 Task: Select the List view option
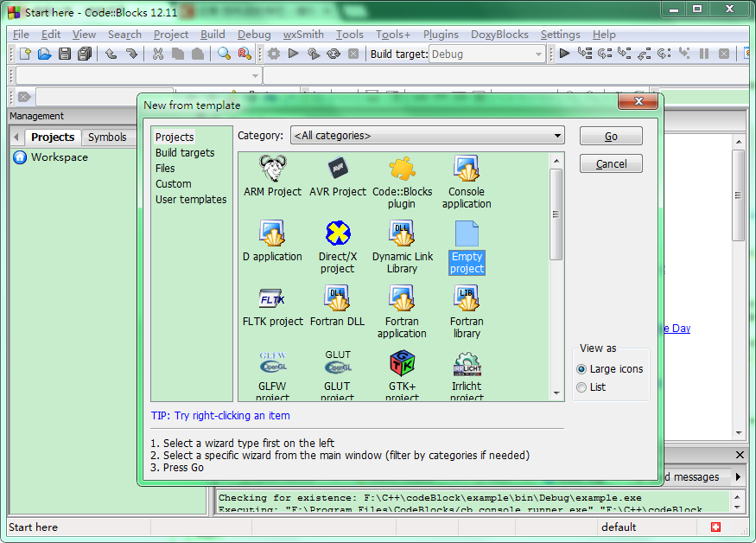coord(591,387)
